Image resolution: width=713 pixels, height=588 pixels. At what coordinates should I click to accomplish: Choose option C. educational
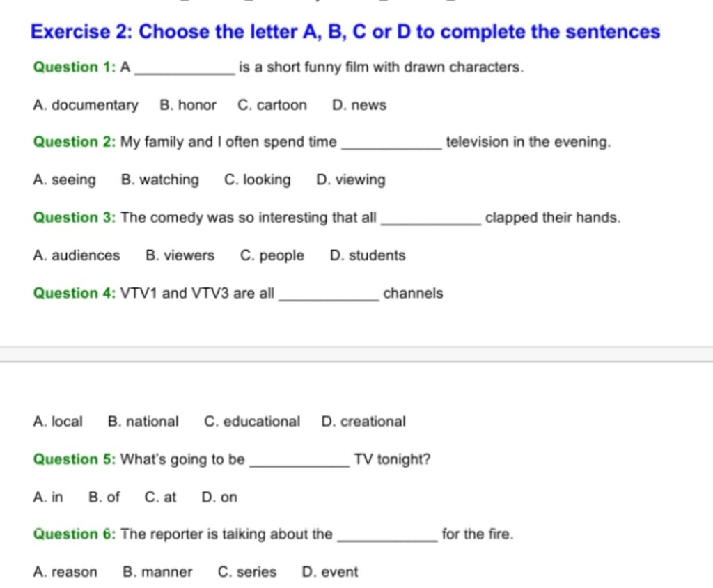coord(252,422)
